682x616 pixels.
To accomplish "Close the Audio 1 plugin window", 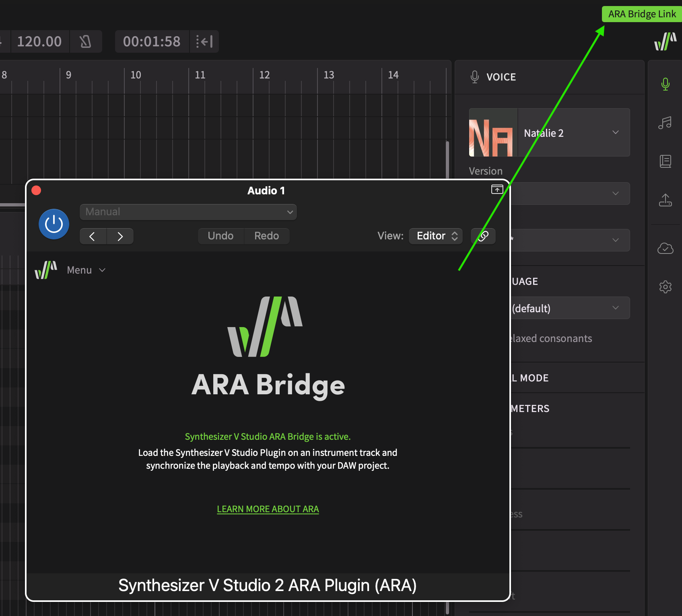I will point(36,190).
